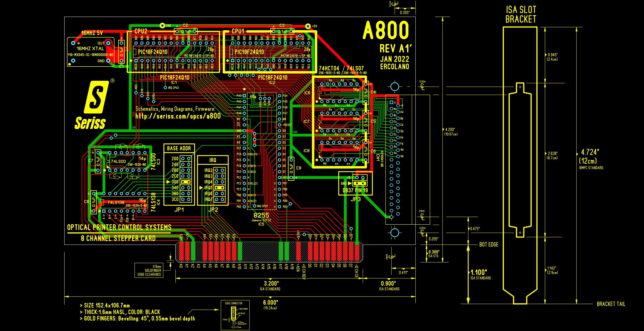
Task: Click the 110-MX045-3C-16M000000-ND part number
Action: point(91,55)
